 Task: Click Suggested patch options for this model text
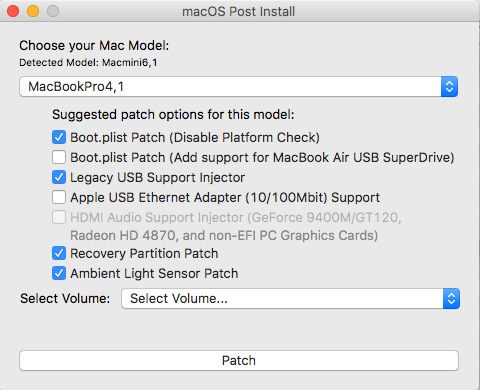click(173, 115)
